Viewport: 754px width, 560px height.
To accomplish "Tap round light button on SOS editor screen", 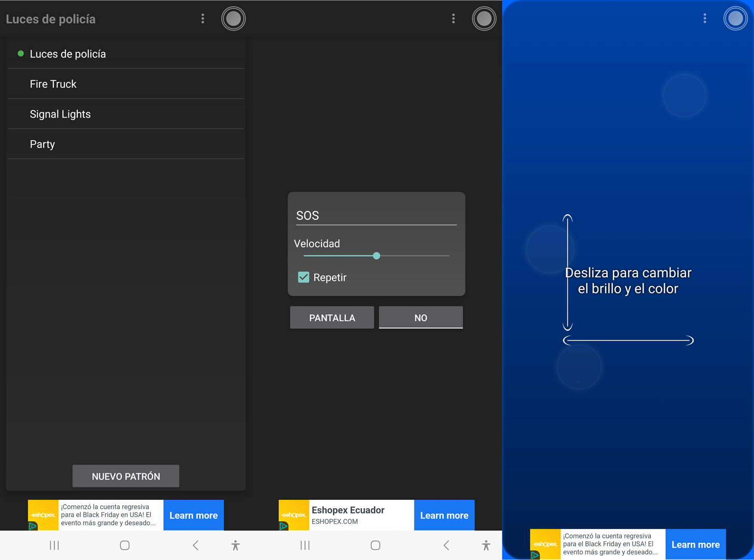I will coord(484,19).
